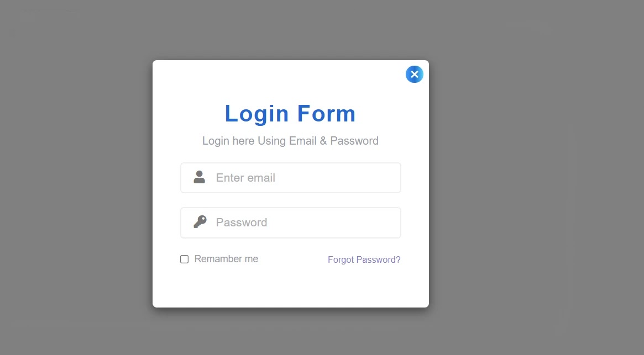Image resolution: width=644 pixels, height=355 pixels.
Task: Dismiss the modal with the blue X icon
Action: (415, 75)
